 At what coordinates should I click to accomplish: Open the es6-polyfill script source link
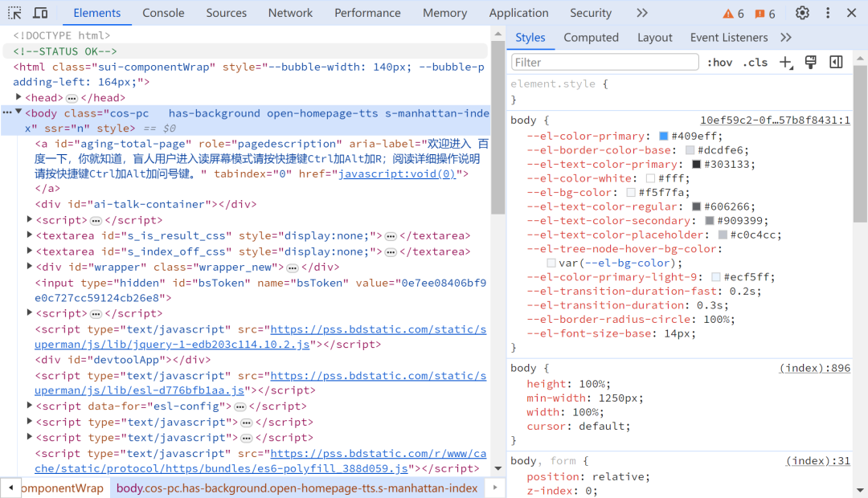pyautogui.click(x=260, y=461)
